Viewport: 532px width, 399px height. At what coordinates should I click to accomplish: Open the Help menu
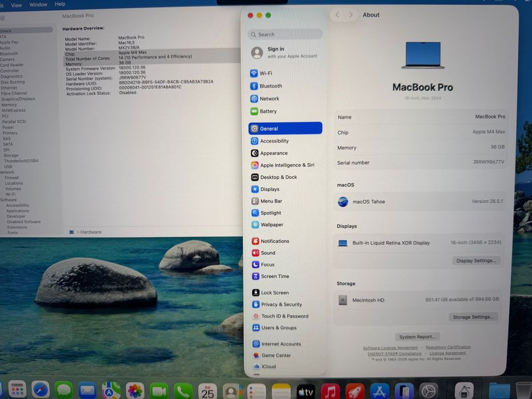pyautogui.click(x=60, y=4)
